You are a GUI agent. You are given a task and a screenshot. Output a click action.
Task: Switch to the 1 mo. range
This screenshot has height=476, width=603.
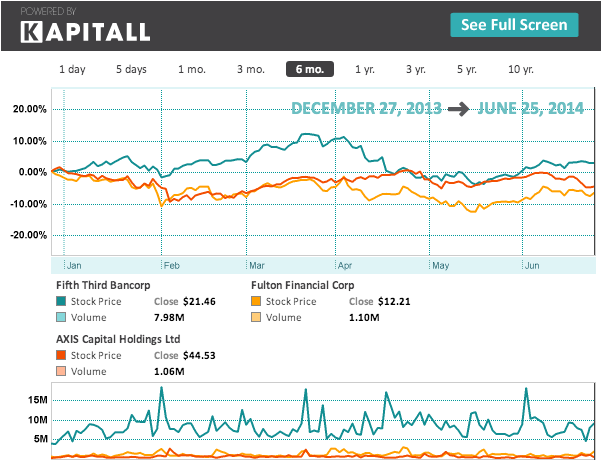[x=192, y=69]
